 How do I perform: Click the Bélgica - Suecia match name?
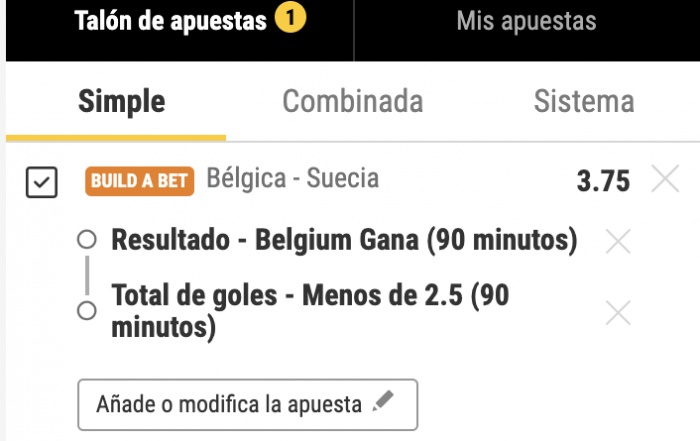[x=293, y=179]
